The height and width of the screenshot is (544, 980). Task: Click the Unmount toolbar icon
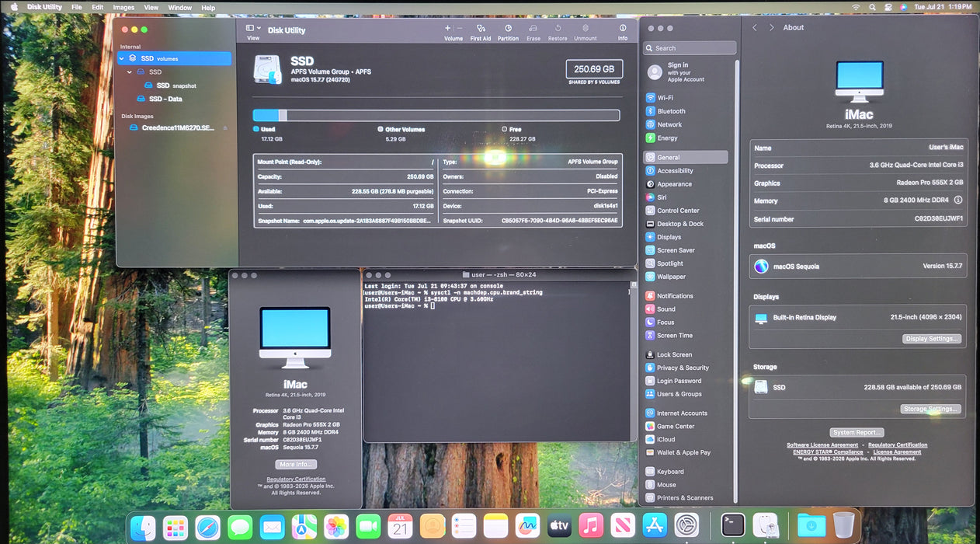pos(586,28)
